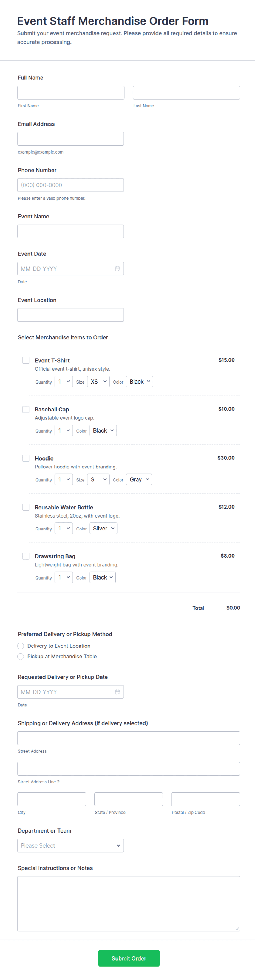Image resolution: width=255 pixels, height=980 pixels.
Task: Focus the First Name field
Action: point(71,92)
